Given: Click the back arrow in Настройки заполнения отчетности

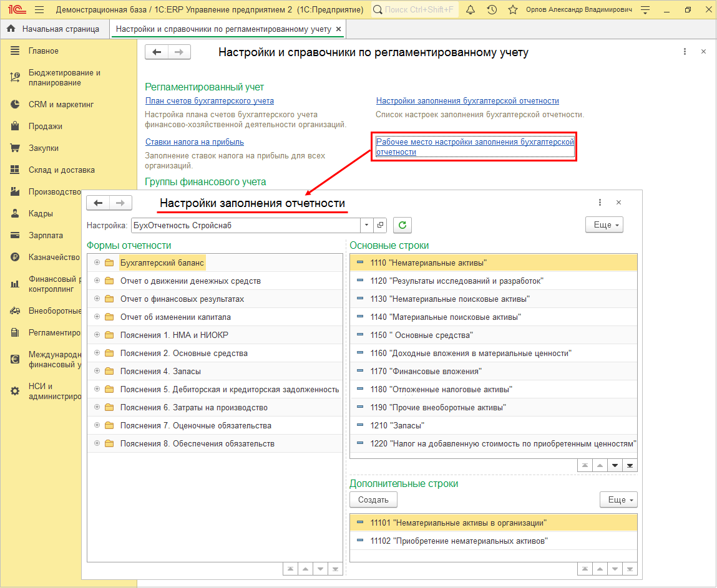Looking at the screenshot, I should coord(98,203).
